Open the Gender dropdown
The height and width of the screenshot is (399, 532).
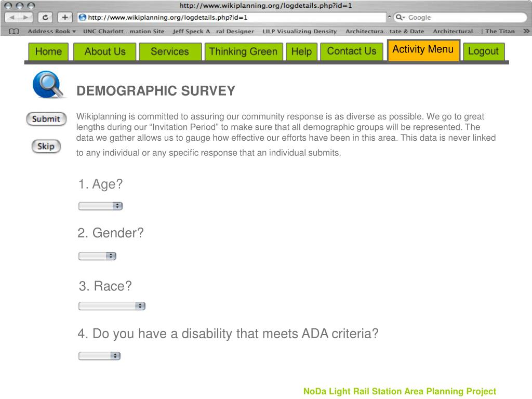[97, 256]
